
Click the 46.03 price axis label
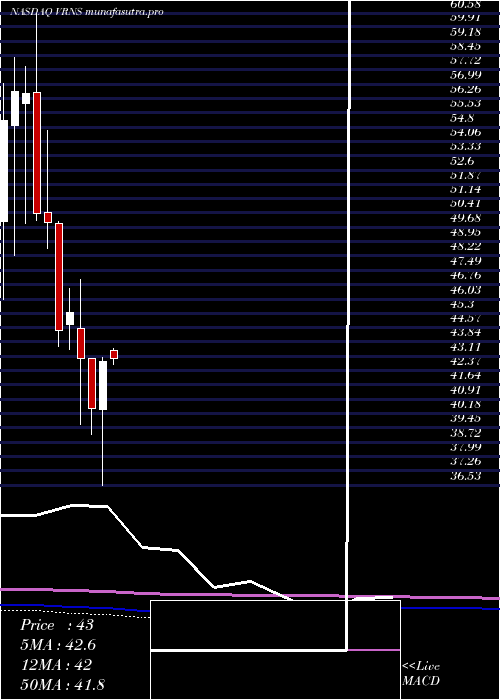[x=465, y=290]
